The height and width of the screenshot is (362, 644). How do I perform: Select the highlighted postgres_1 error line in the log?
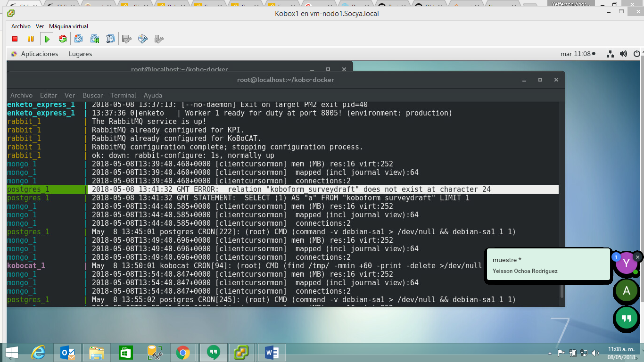pyautogui.click(x=283, y=189)
